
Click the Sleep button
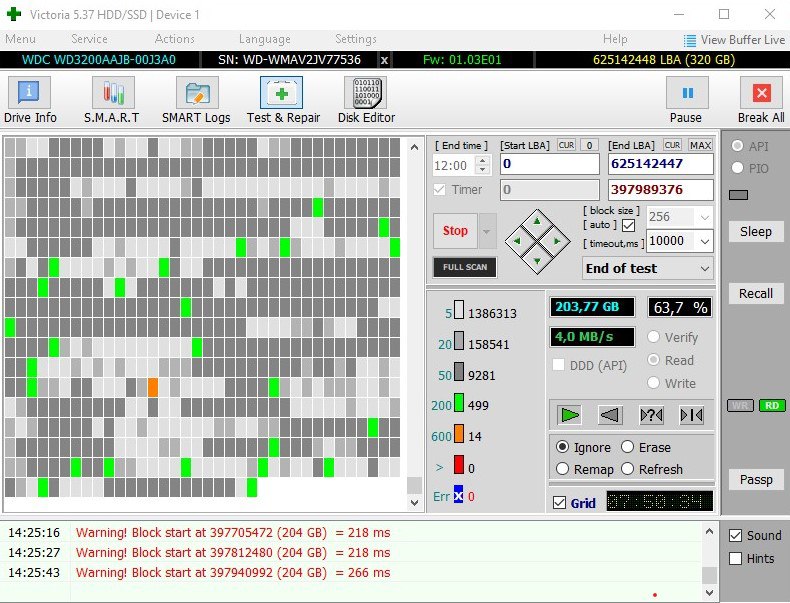[756, 232]
